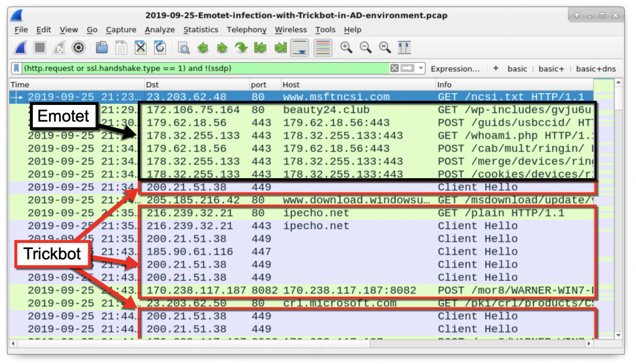Open the Expression... filter builder
Viewport: 636px width, 364px height.
click(455, 68)
